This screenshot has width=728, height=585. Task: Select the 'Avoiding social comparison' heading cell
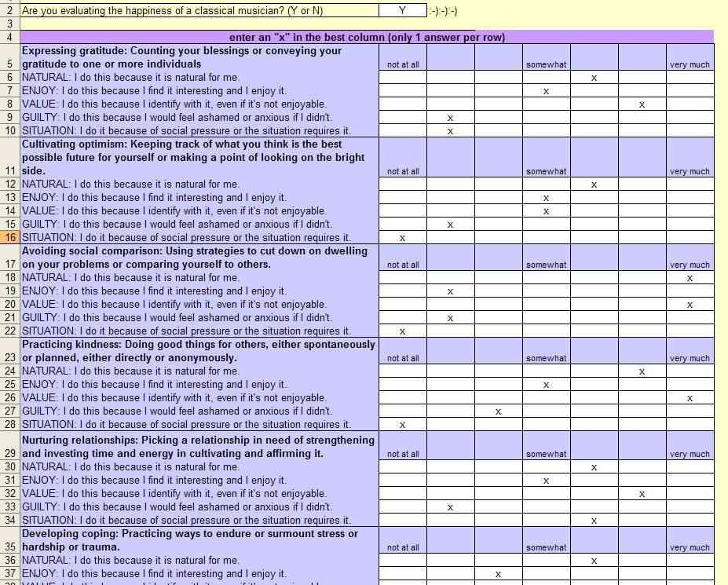(199, 258)
